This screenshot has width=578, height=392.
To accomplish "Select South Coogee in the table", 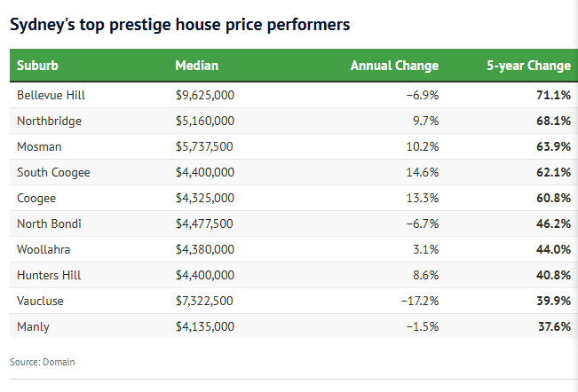I will 53,172.
